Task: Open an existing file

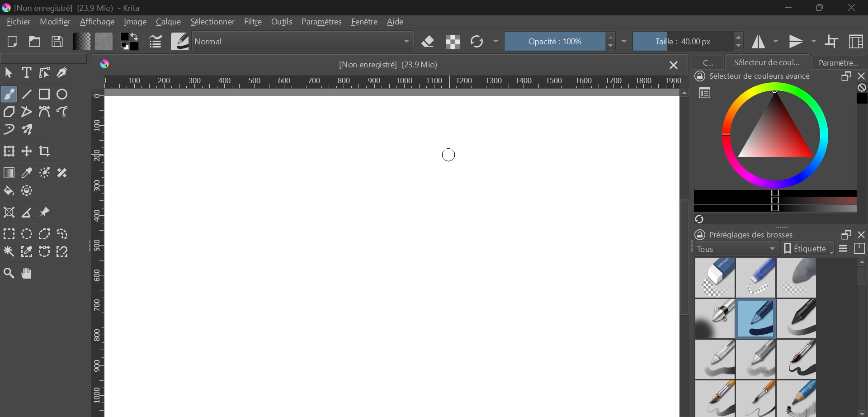Action: [x=34, y=42]
